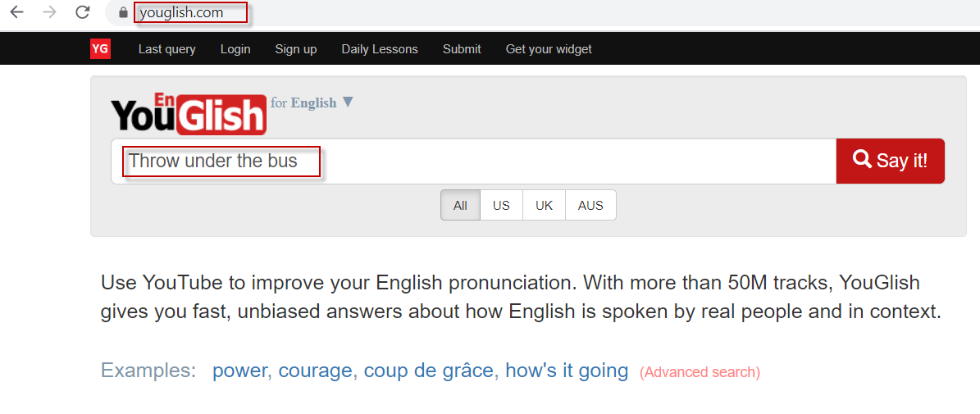Expand the 'for English' language dropdown
Screen dimensions: 980x414
pyautogui.click(x=312, y=102)
